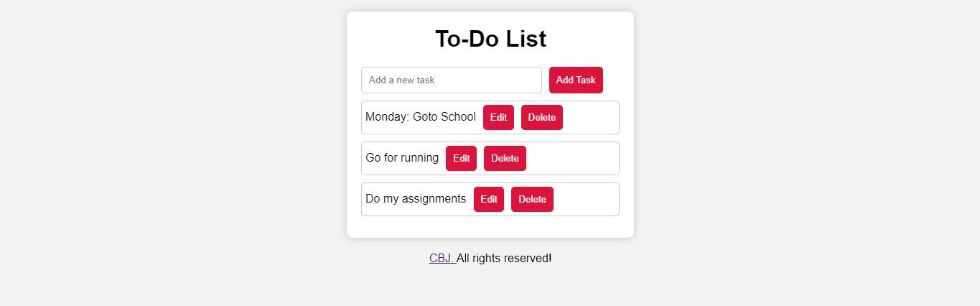Select the Monday: Goto School task text

(x=421, y=117)
